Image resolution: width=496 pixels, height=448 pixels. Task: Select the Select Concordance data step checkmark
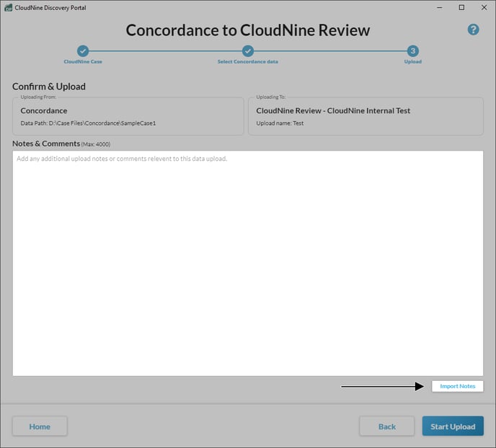point(248,50)
